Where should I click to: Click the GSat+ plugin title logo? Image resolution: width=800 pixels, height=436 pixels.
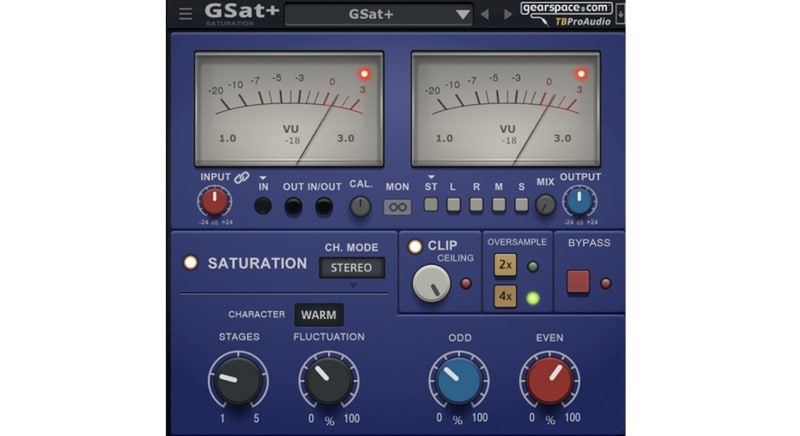click(242, 12)
